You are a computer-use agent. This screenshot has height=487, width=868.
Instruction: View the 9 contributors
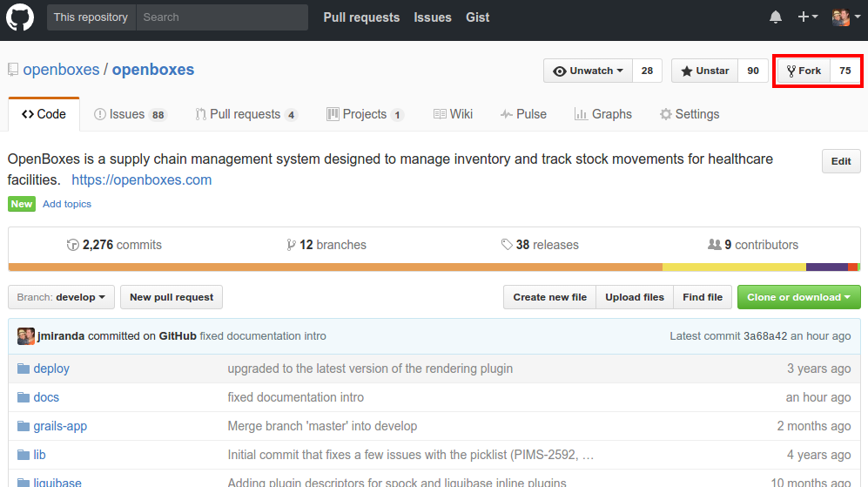click(753, 245)
